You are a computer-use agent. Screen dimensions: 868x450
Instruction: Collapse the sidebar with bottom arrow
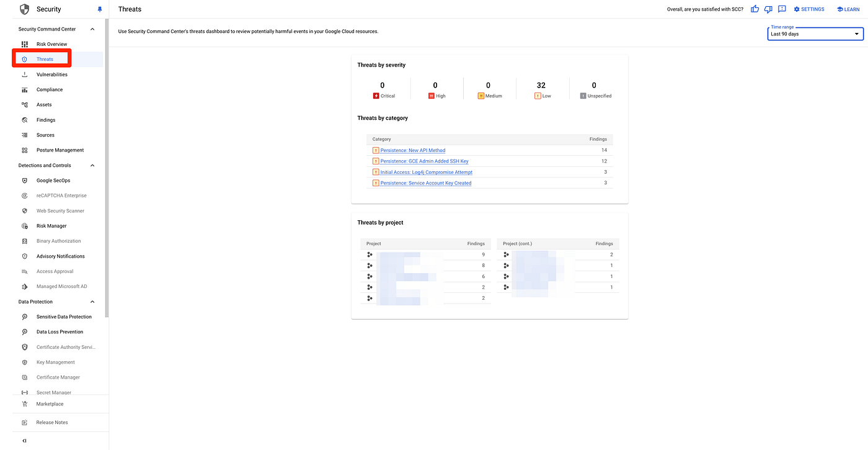24,441
